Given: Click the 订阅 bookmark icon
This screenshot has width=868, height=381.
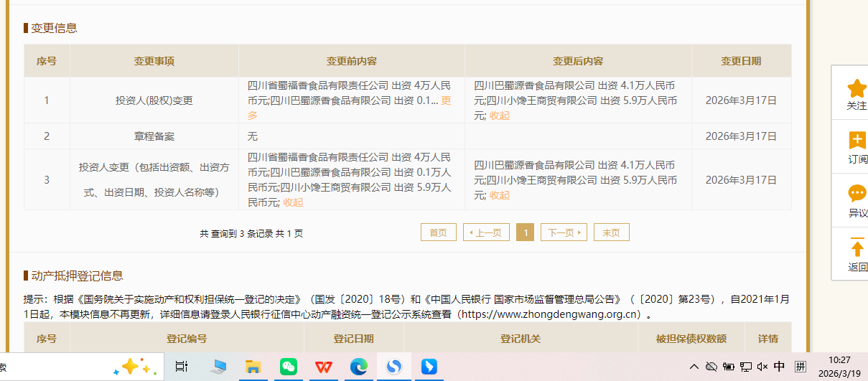Looking at the screenshot, I should [857, 141].
